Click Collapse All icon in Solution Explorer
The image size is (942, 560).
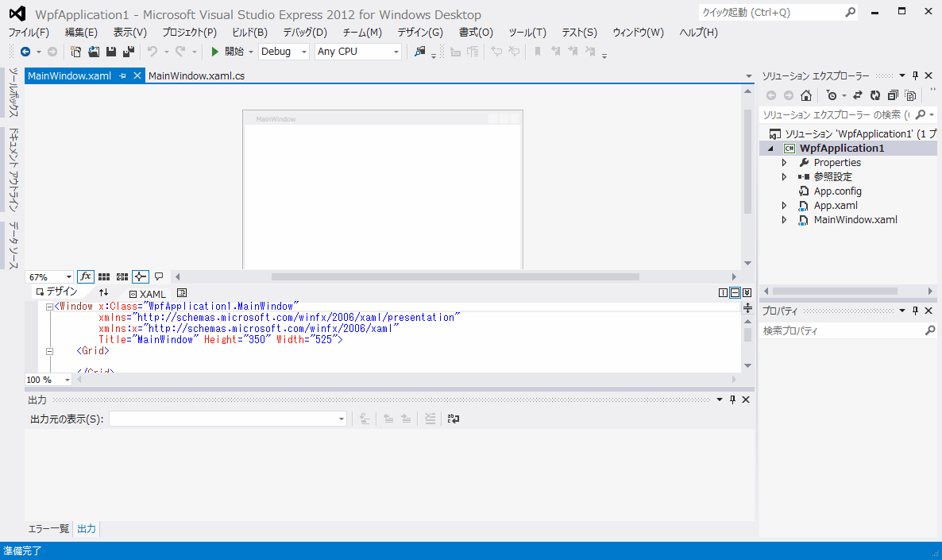pyautogui.click(x=893, y=95)
